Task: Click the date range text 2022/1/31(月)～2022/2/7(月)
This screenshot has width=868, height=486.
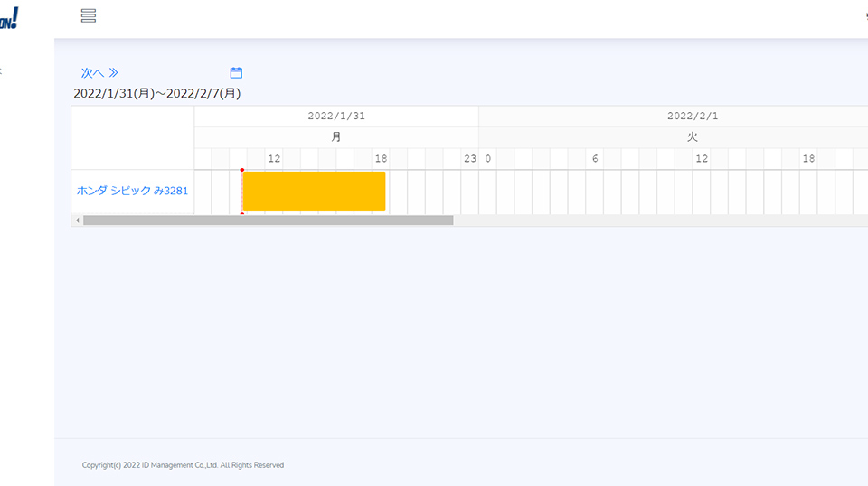Action: (157, 93)
